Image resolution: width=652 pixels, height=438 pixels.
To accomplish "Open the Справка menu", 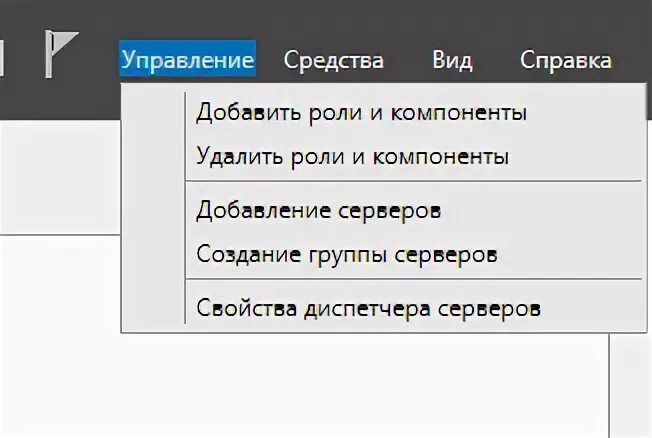I will pyautogui.click(x=566, y=60).
